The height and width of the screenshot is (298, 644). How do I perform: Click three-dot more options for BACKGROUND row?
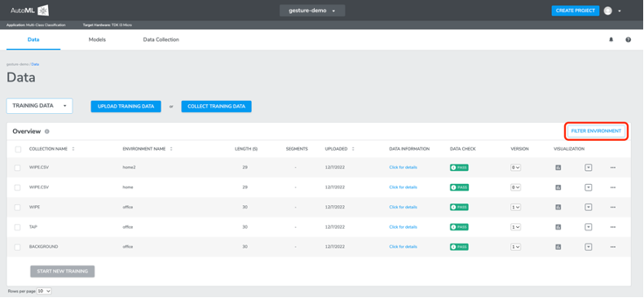pyautogui.click(x=613, y=247)
